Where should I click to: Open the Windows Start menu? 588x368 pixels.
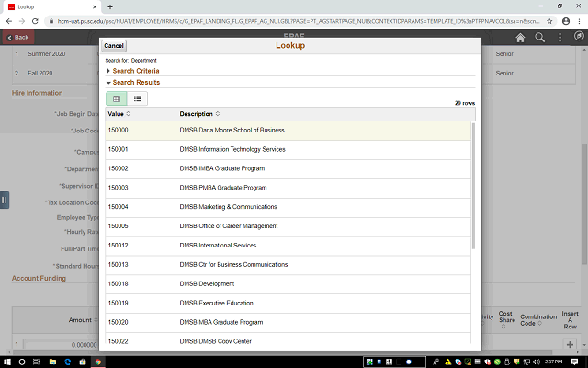(x=6, y=362)
